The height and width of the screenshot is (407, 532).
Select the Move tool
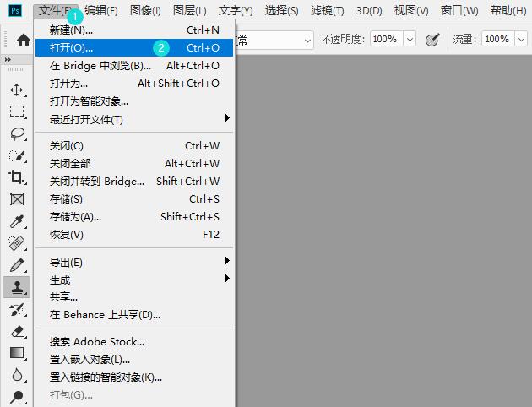point(16,90)
